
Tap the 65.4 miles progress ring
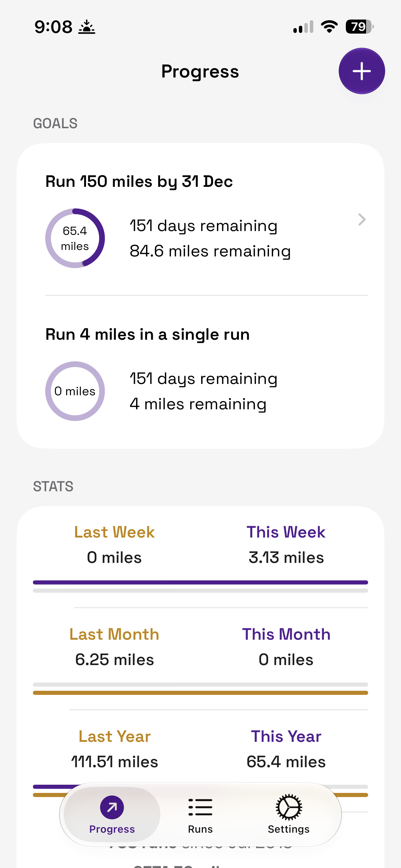[75, 238]
